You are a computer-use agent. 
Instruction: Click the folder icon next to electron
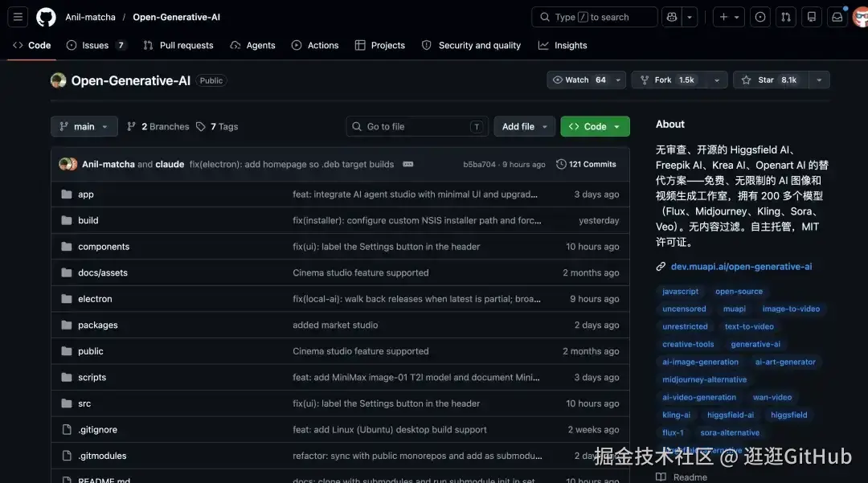pos(67,299)
